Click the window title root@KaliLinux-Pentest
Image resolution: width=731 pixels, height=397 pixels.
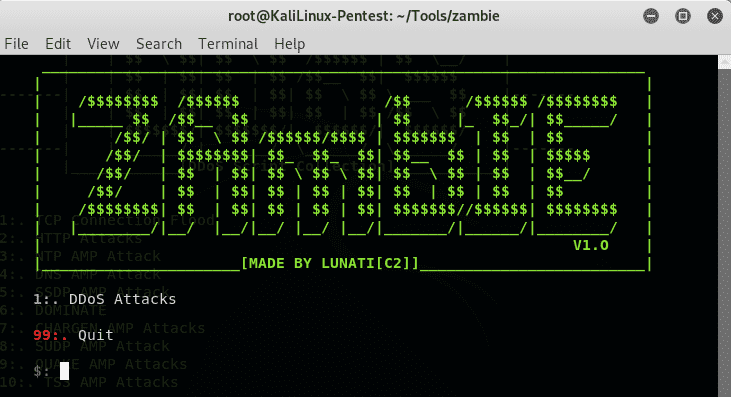coord(363,16)
